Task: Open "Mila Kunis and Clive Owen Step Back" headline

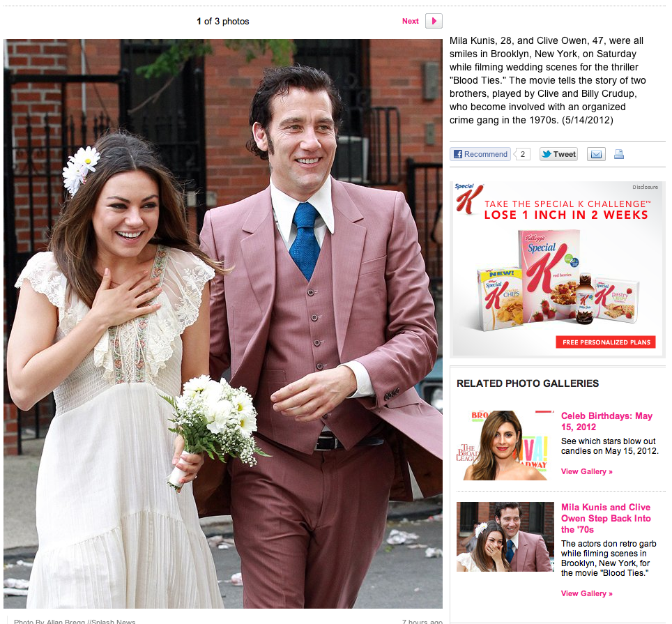Action: click(605, 518)
